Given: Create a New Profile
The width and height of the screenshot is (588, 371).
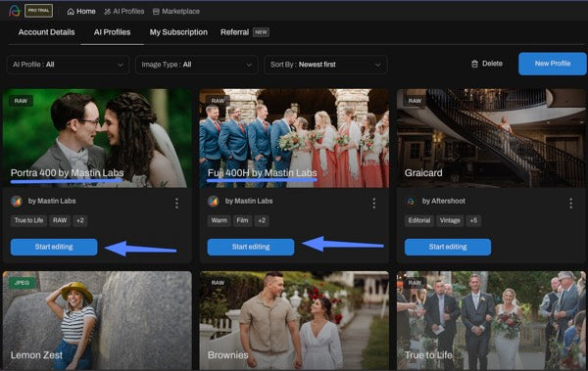Looking at the screenshot, I should [553, 64].
